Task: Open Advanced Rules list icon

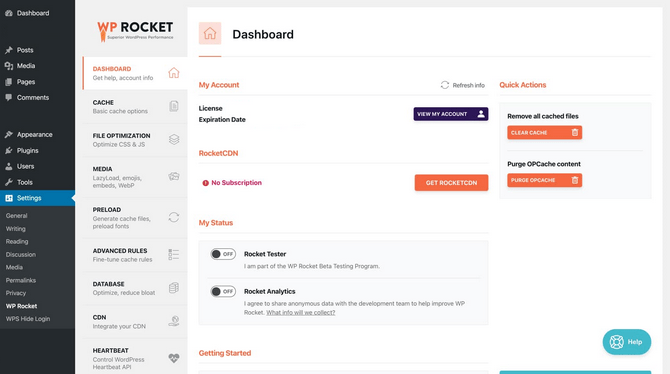Action: pyautogui.click(x=173, y=255)
